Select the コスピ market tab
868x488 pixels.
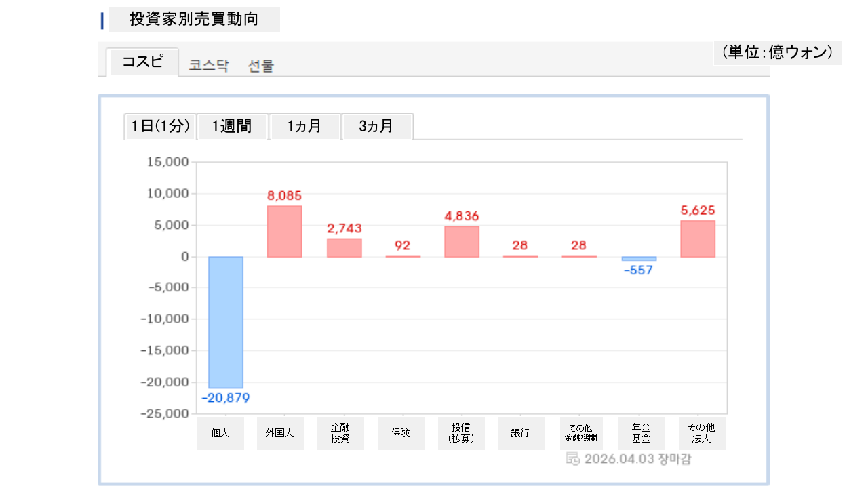[x=142, y=62]
